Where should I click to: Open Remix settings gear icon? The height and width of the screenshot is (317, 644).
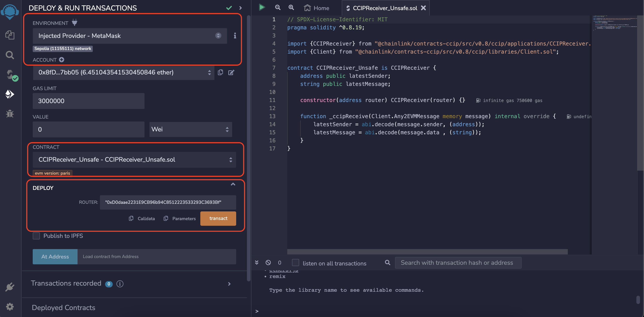tap(10, 306)
